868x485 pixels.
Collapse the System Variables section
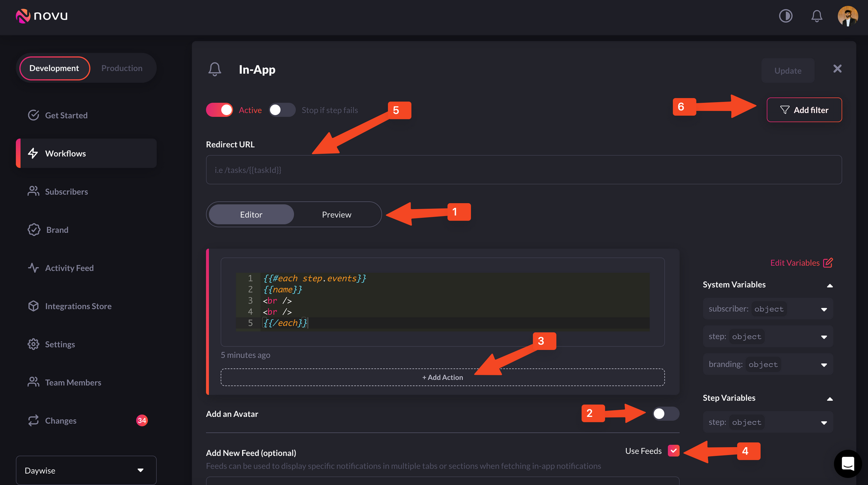tap(829, 285)
